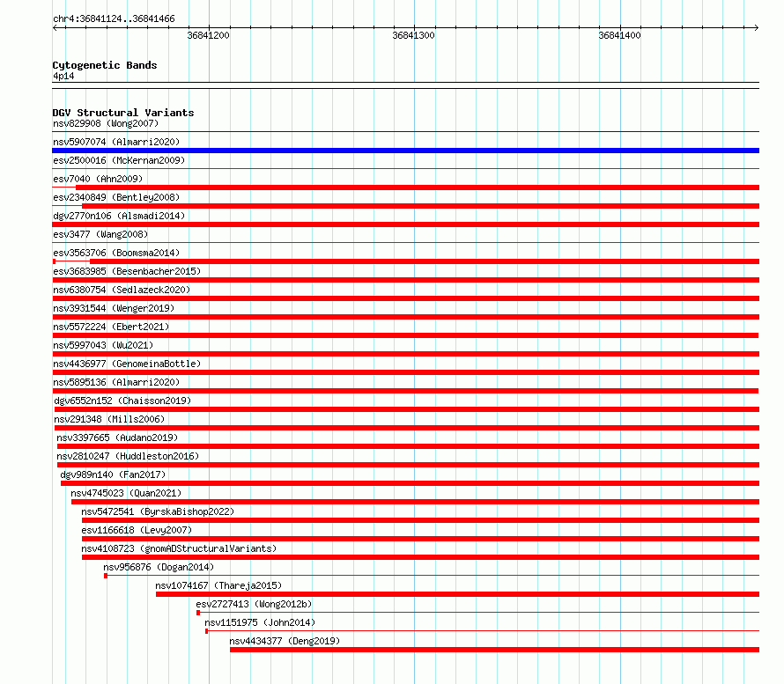This screenshot has width=784, height=684.
Task: Open nsv4108723 (gnomADStructuralVariants) entry
Action: tap(179, 548)
